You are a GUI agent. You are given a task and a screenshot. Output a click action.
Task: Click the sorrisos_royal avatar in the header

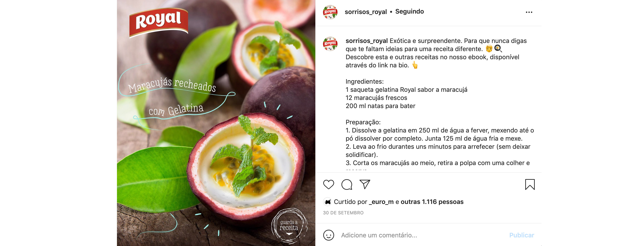[x=330, y=12]
